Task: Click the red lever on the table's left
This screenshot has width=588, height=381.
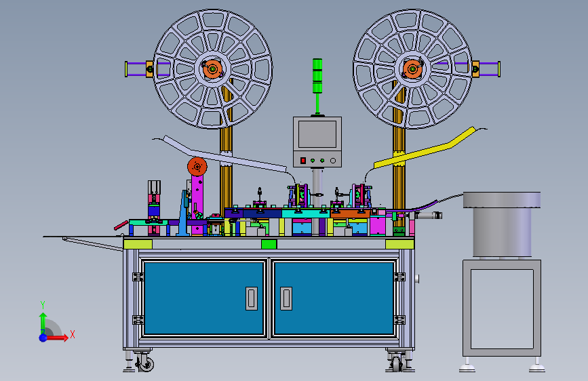Action: [x=121, y=225]
